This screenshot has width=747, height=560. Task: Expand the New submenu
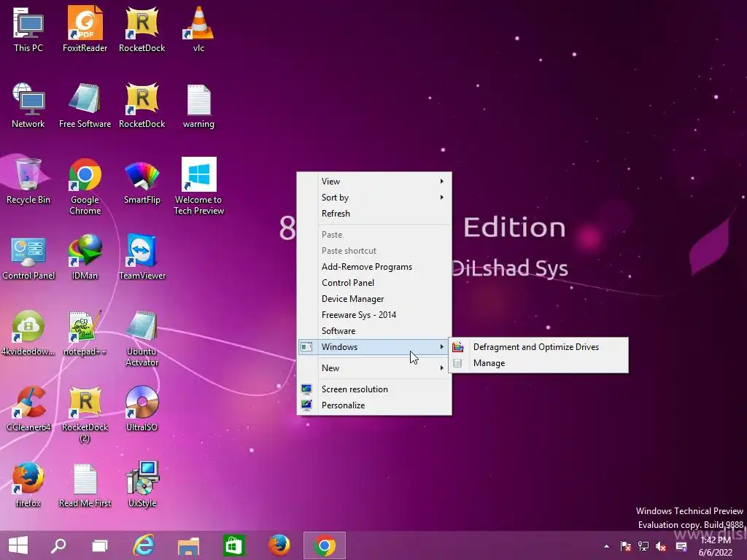point(374,367)
